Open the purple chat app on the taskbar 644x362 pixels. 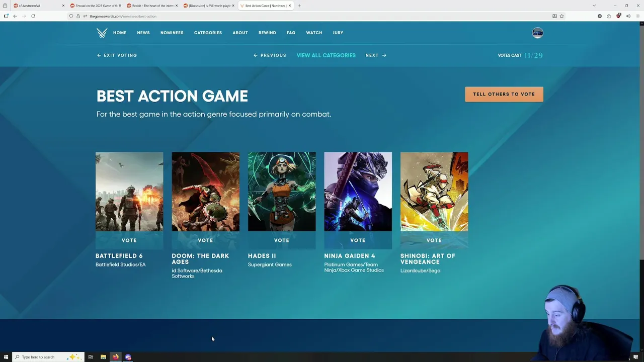128,357
